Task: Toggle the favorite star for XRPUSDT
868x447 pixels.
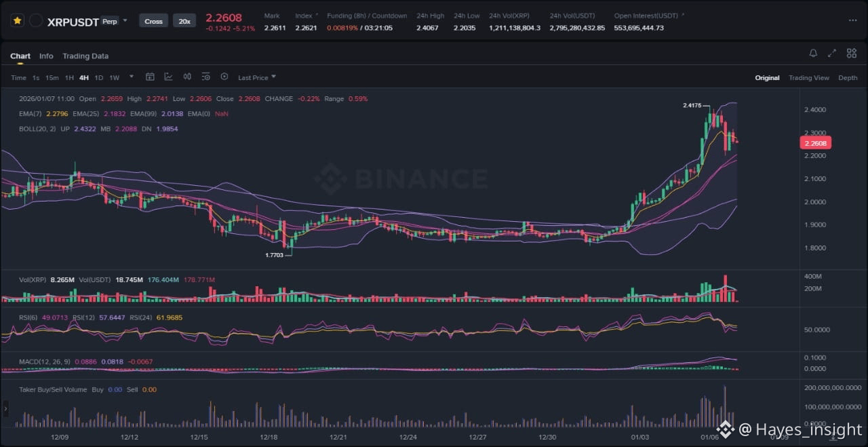Action: [18, 21]
